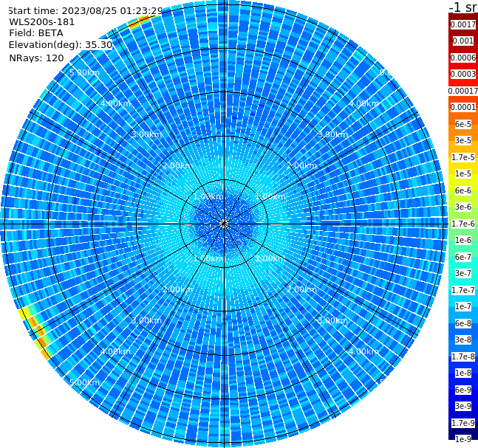Click the 1.7e-5 colorbar label
Image resolution: width=478 pixels, height=448 pixels.
[463, 157]
